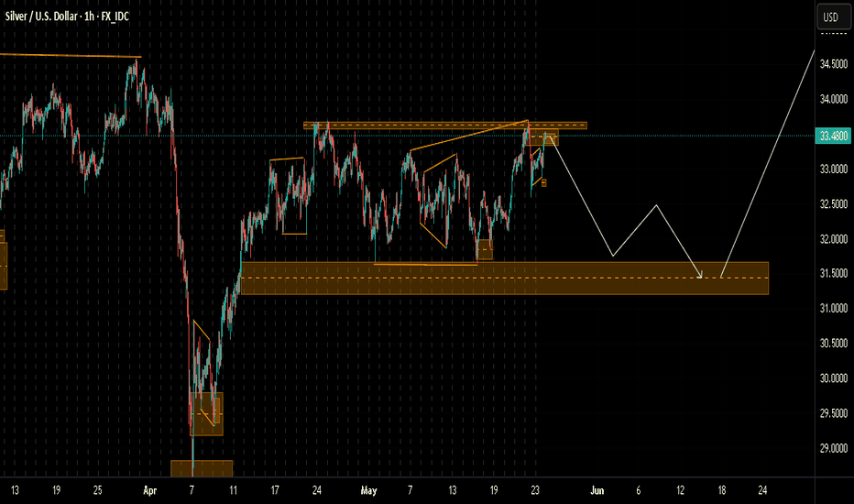854x504 pixels.
Task: Click the 31.5000 price axis label
Action: [x=833, y=273]
